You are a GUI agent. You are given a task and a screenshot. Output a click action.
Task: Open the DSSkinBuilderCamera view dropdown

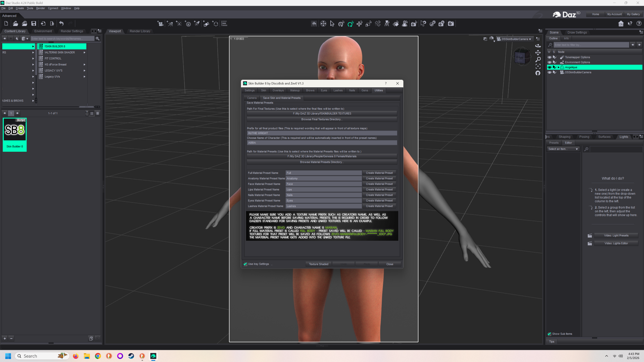pyautogui.click(x=515, y=39)
